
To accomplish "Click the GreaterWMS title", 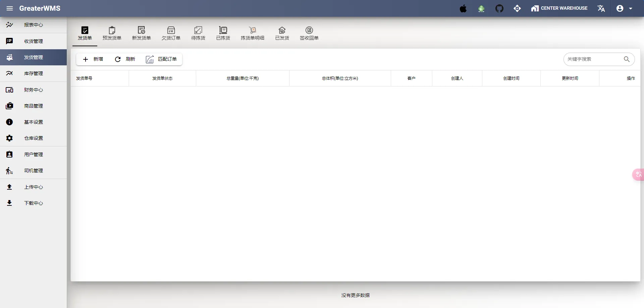I will 40,8.
